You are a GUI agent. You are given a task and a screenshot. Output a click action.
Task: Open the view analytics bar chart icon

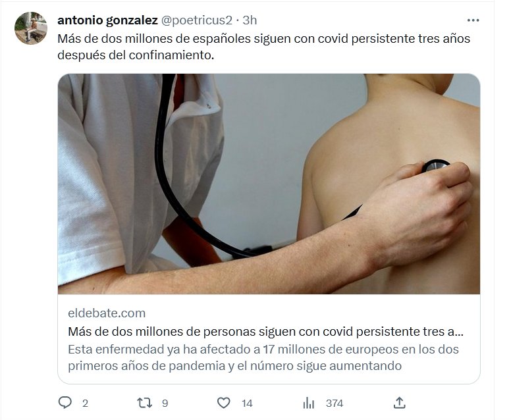pos(308,403)
